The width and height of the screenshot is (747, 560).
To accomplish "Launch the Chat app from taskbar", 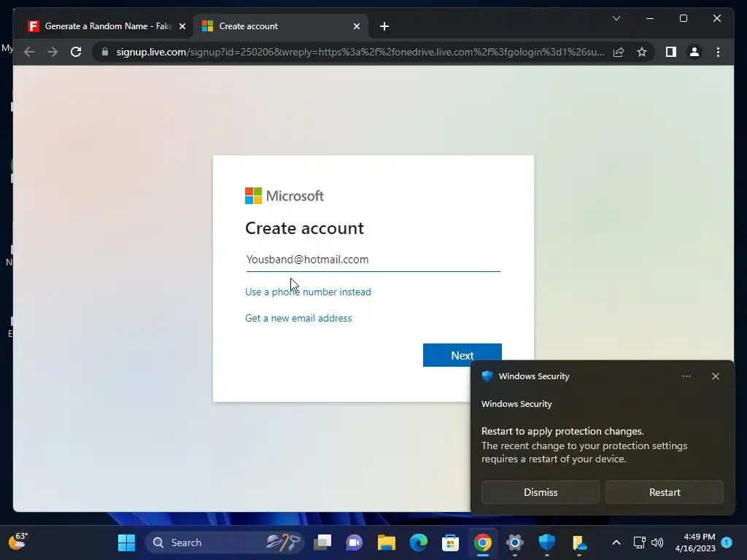I will tap(354, 542).
